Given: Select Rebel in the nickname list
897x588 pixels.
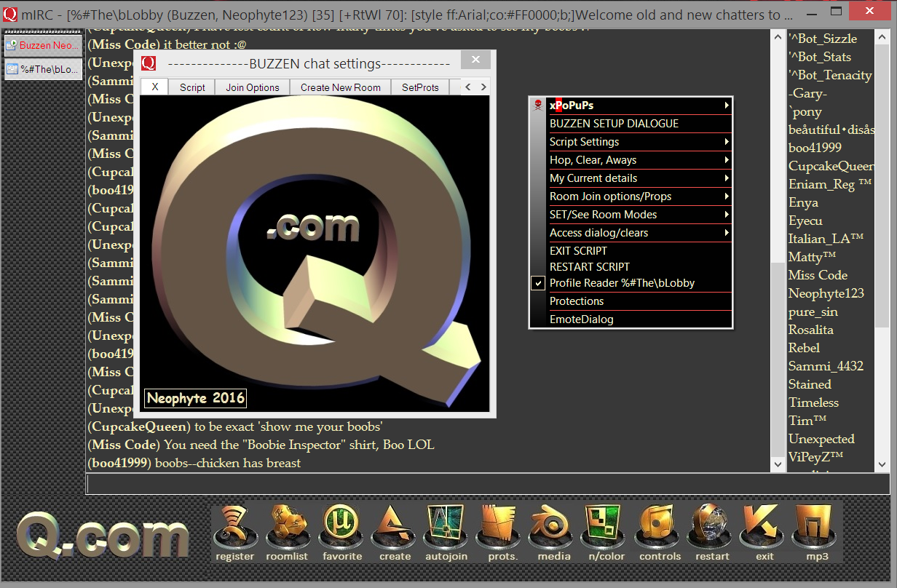Looking at the screenshot, I should [804, 348].
